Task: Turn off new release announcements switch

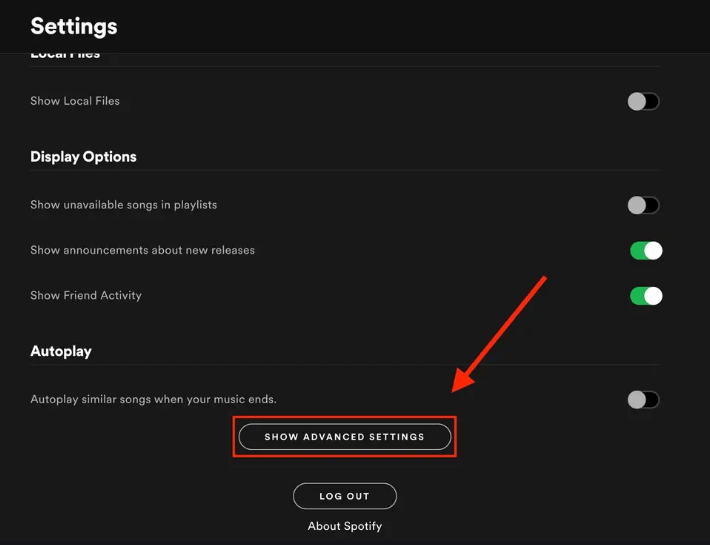Action: pyautogui.click(x=646, y=250)
